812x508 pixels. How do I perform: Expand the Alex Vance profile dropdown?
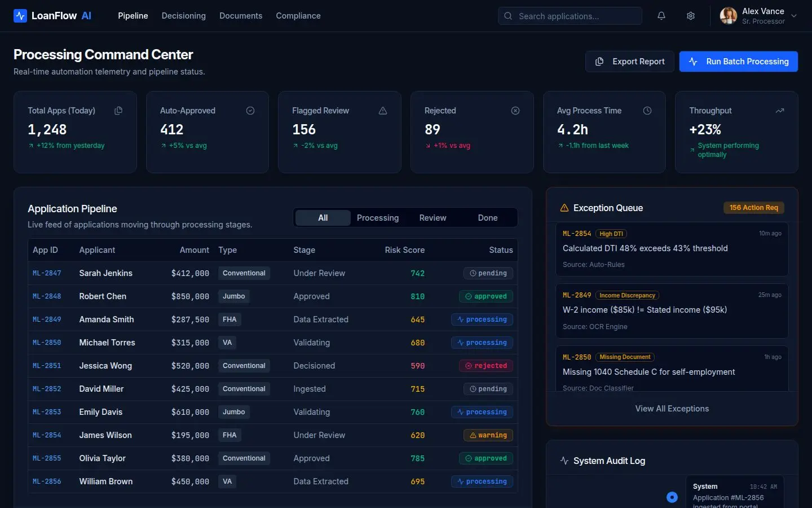pyautogui.click(x=794, y=16)
